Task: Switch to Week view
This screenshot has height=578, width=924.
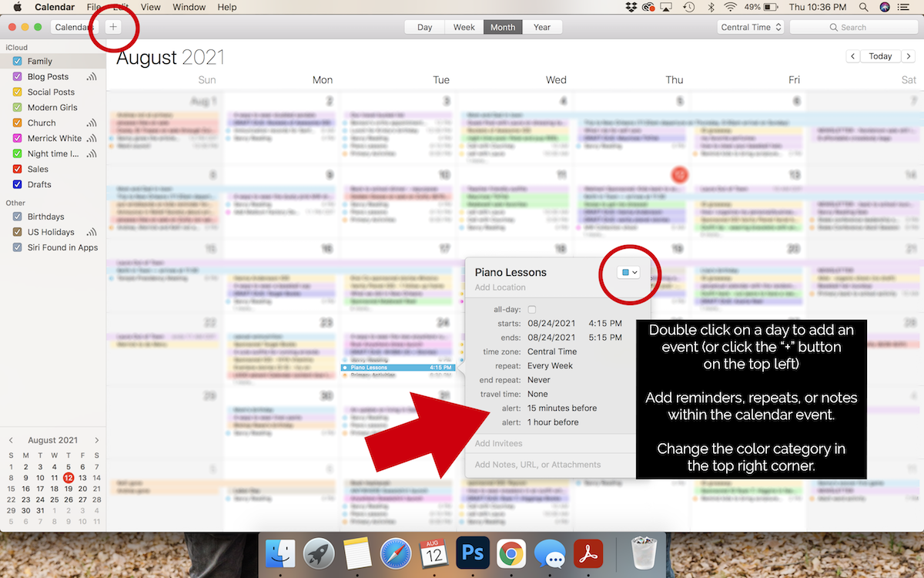Action: pyautogui.click(x=464, y=27)
